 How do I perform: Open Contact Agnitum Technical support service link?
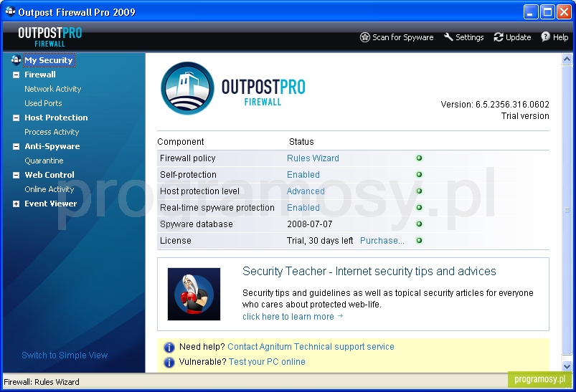[x=311, y=346]
